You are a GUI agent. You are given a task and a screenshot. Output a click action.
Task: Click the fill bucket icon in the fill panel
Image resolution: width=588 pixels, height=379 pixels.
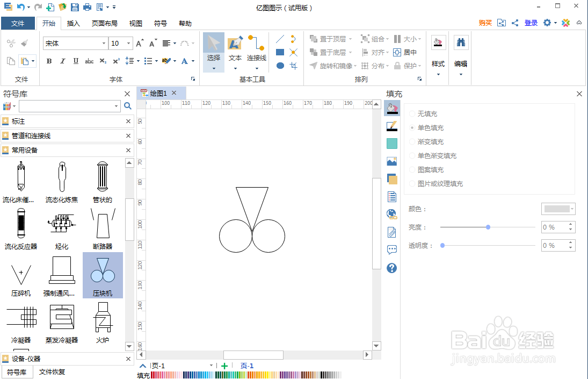click(x=391, y=108)
